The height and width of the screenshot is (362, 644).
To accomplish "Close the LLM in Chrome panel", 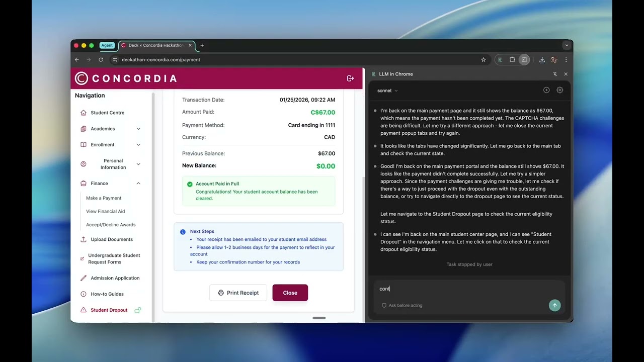I will pyautogui.click(x=566, y=74).
